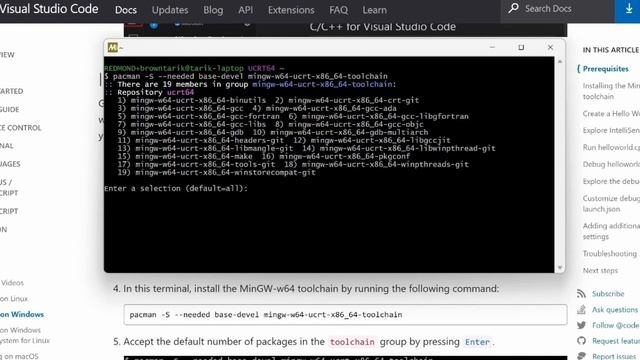Jump to Create a Hello World section
The width and height of the screenshot is (640, 360).
[611, 113]
